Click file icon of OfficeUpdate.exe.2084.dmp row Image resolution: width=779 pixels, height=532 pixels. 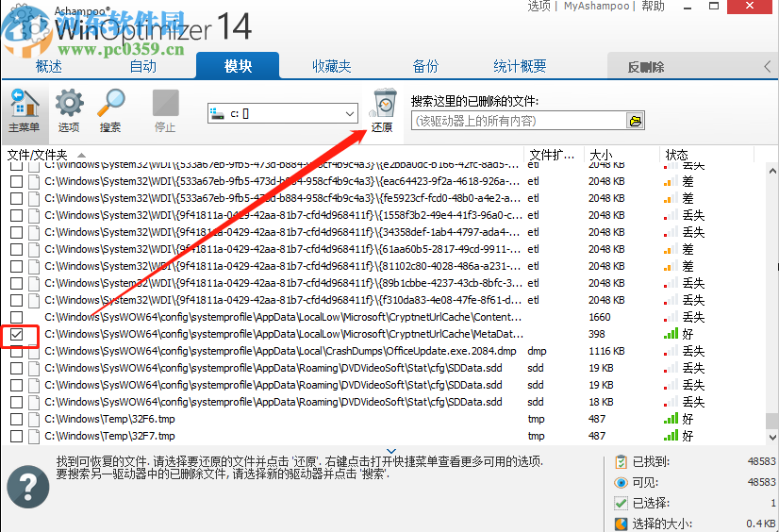(34, 351)
